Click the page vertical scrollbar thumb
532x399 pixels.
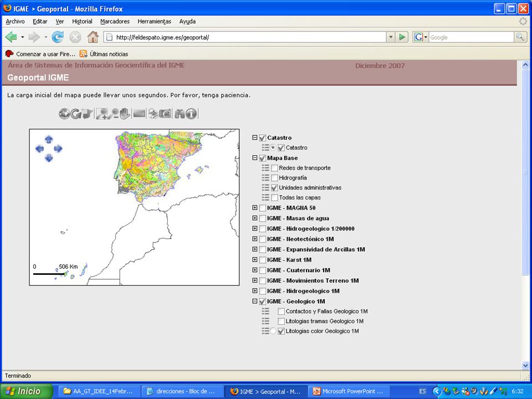coord(525,172)
